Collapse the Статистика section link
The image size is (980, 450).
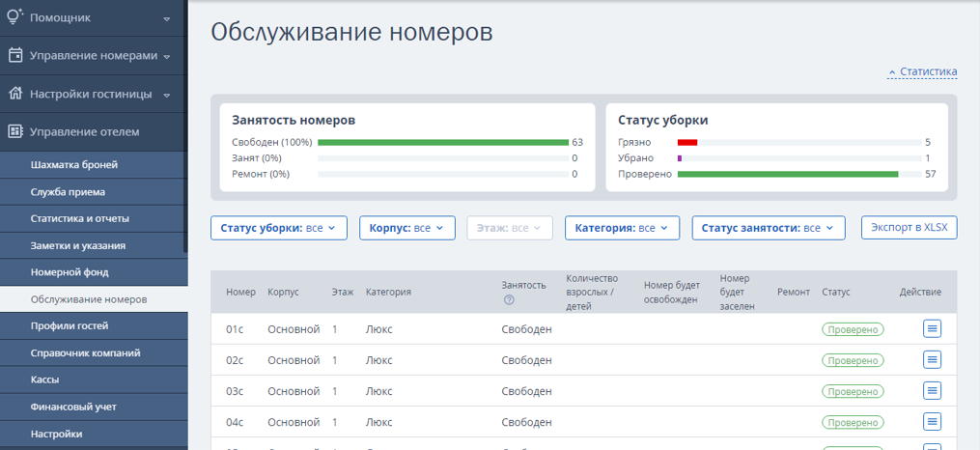coord(922,71)
